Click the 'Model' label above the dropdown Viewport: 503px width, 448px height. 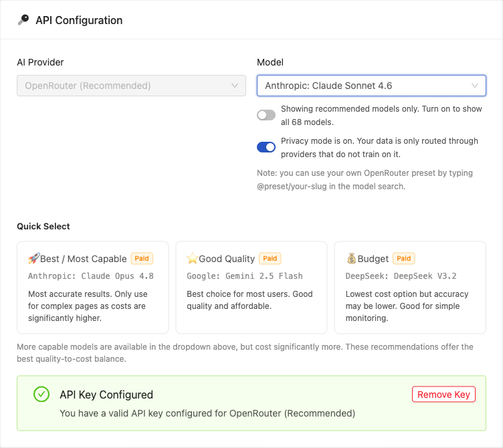[270, 62]
